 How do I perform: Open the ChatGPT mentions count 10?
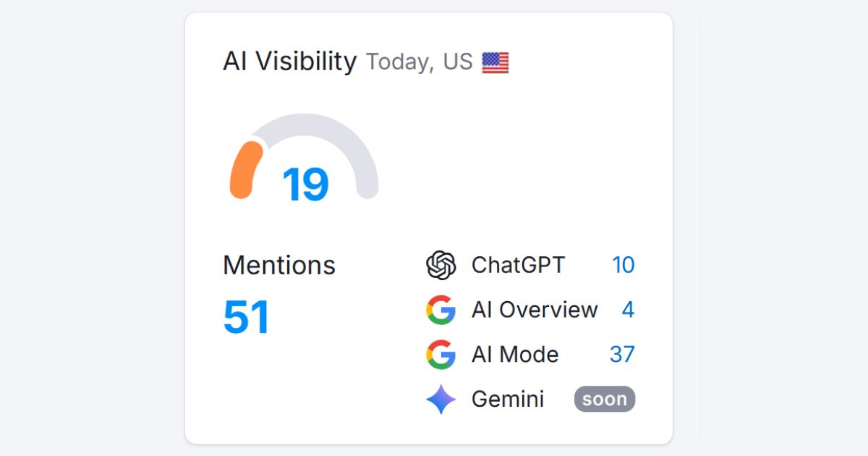(x=623, y=265)
